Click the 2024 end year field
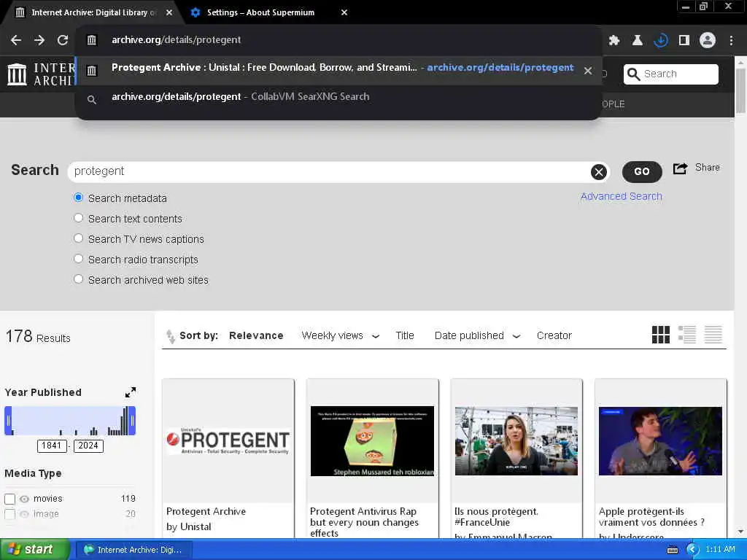This screenshot has width=747, height=560. tap(88, 446)
